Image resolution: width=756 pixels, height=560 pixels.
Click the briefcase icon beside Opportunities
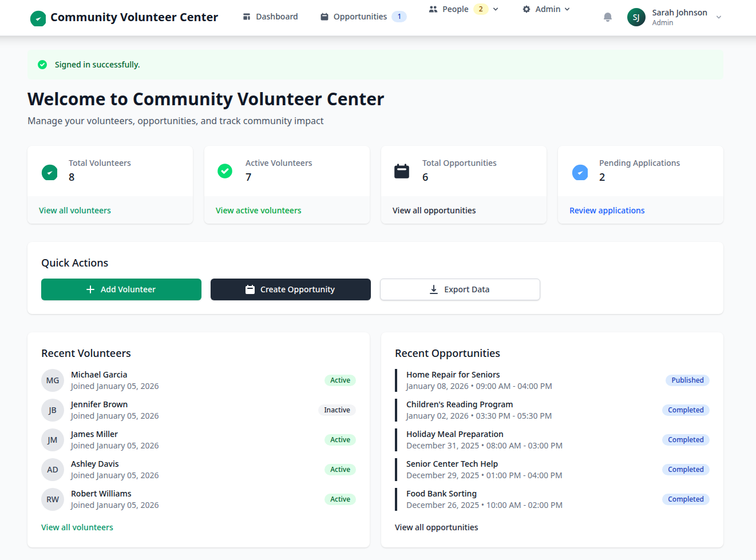[324, 17]
